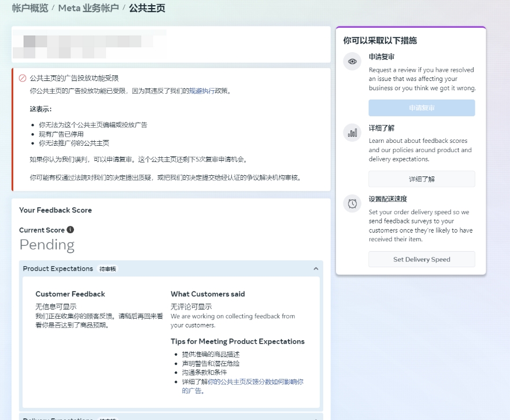Viewport: 510px width, 420px height.
Task: Click the Product Expectations section title
Action: coord(58,269)
